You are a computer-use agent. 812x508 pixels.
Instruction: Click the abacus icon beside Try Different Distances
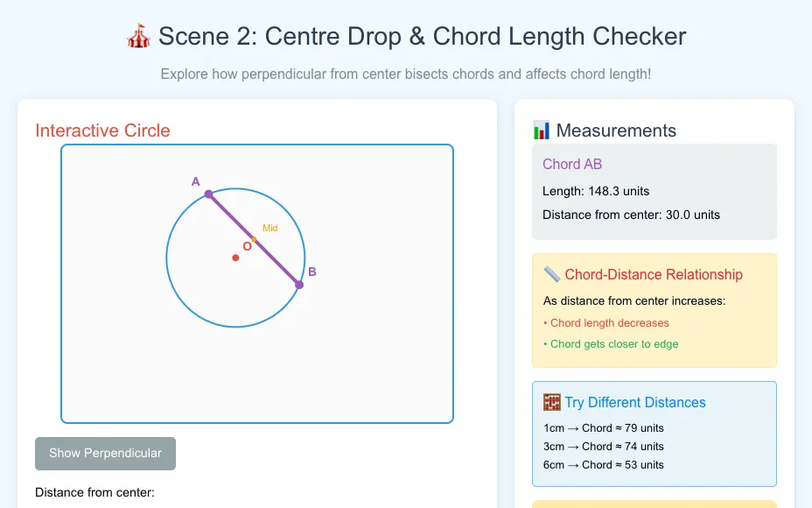[551, 402]
